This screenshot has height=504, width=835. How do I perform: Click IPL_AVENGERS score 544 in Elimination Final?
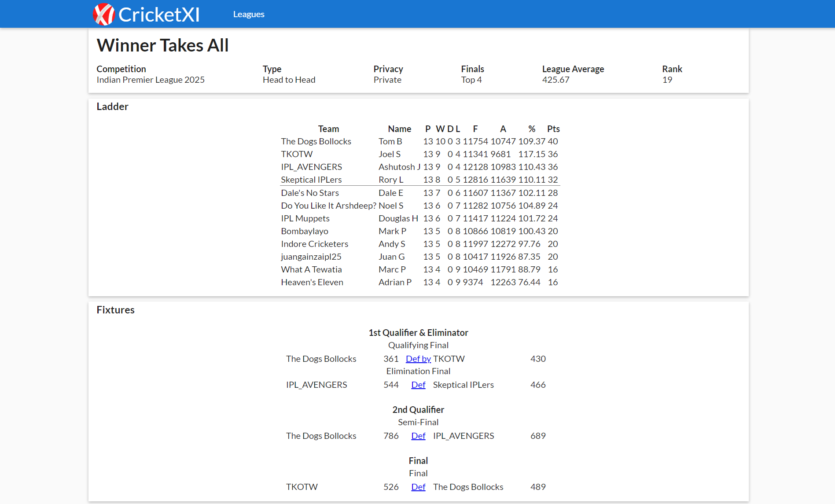tap(391, 385)
